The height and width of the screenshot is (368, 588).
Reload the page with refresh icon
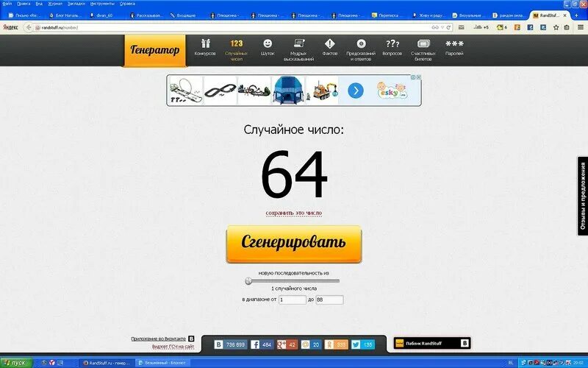[x=448, y=27]
